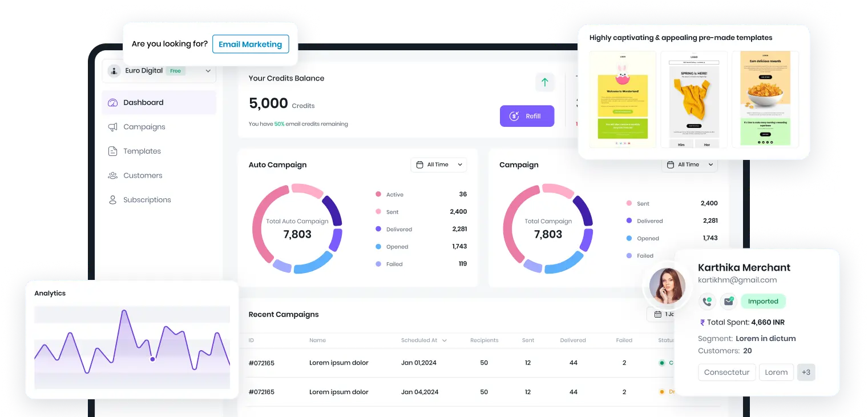
Task: Click #072165 in the Jan 01,2024 row
Action: 261,363
